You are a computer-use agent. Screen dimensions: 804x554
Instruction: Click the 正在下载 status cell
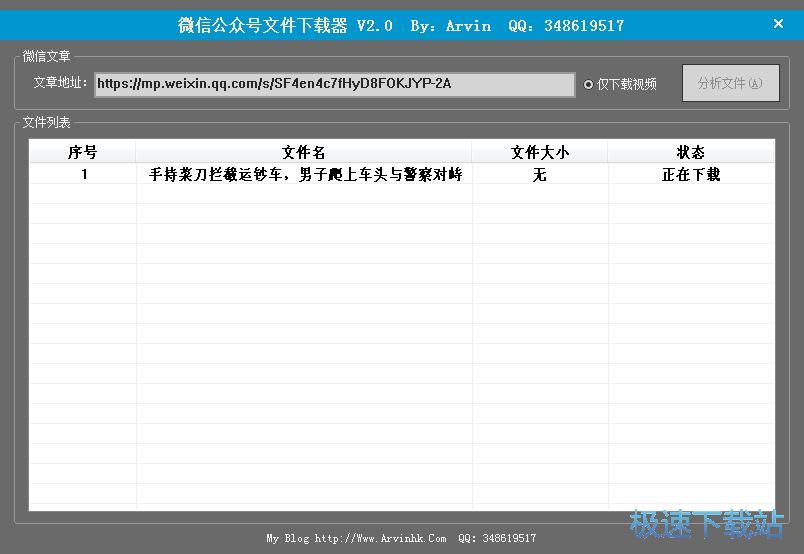[691, 175]
